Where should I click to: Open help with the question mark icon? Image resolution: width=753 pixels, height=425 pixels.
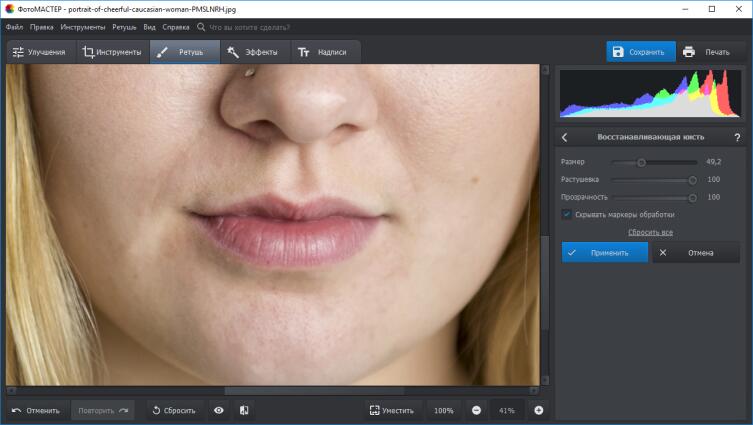(737, 137)
